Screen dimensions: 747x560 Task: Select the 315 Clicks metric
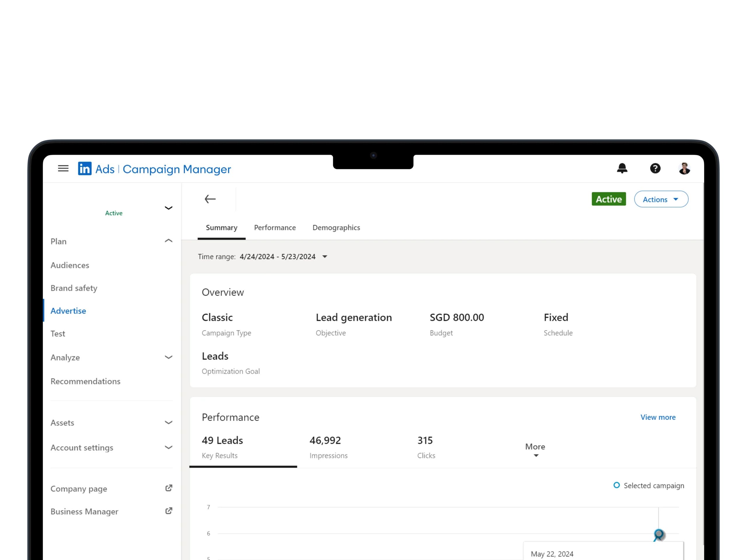tap(426, 447)
